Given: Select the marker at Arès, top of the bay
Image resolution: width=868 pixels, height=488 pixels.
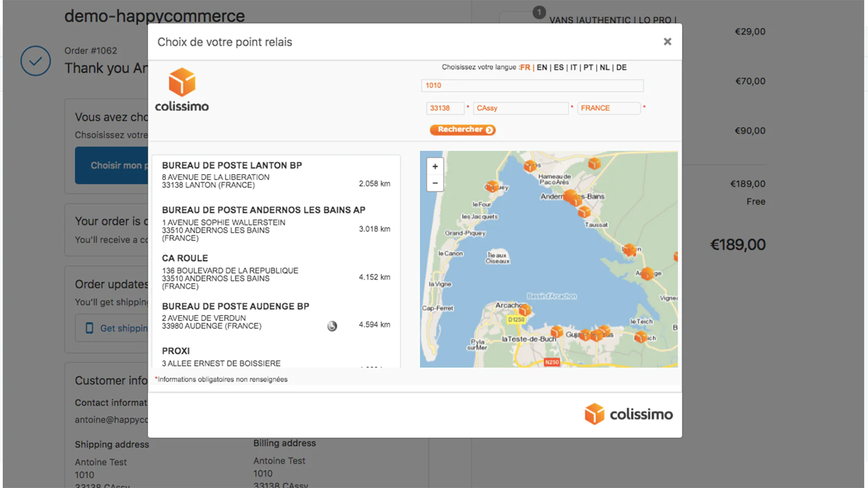Looking at the screenshot, I should 530,166.
